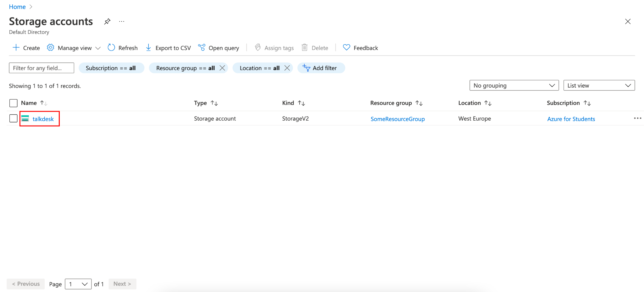The image size is (644, 292).
Task: Click Create storage account button
Action: (26, 48)
